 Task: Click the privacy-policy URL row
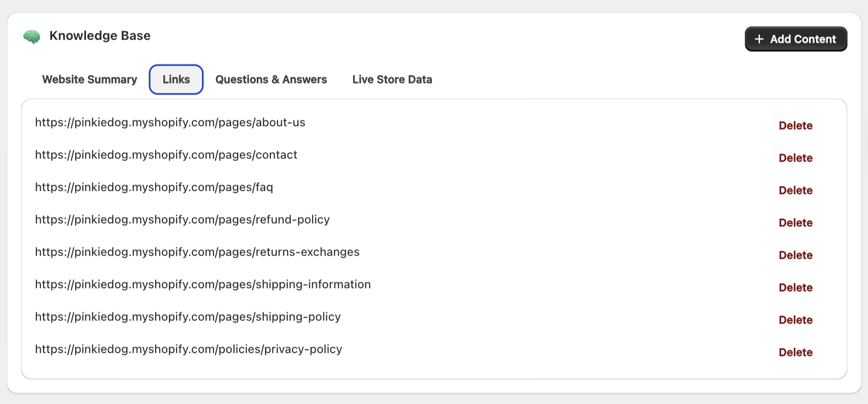coord(188,350)
